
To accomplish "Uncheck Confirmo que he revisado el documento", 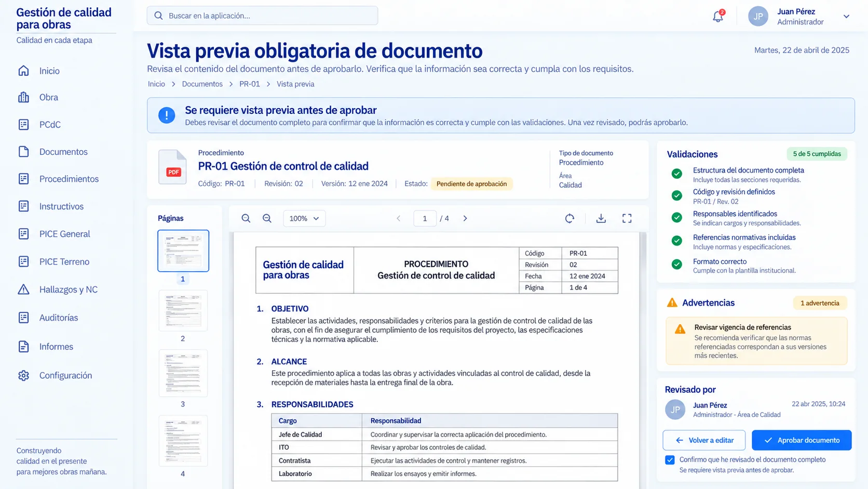I will tap(670, 460).
